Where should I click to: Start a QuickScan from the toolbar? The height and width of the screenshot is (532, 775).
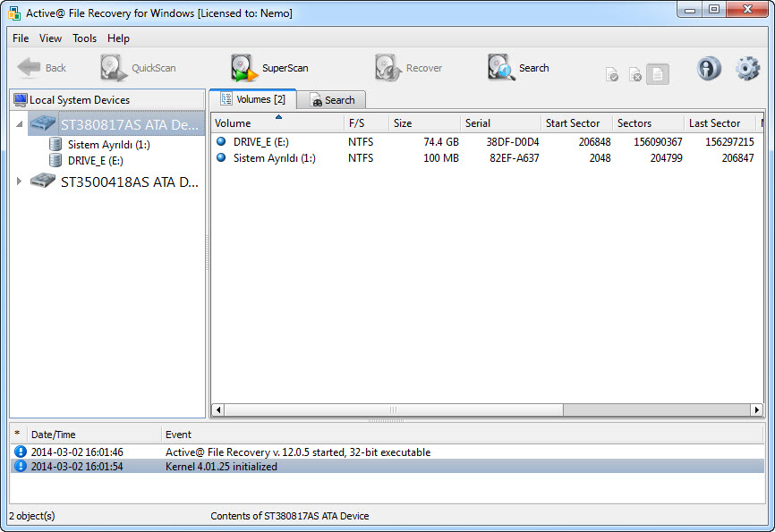139,68
